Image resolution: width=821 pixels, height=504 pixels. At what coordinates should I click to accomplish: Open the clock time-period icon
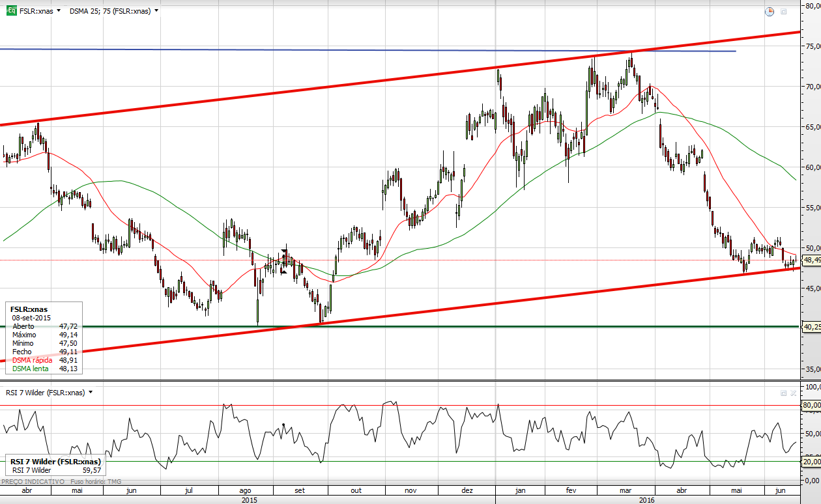(x=770, y=11)
